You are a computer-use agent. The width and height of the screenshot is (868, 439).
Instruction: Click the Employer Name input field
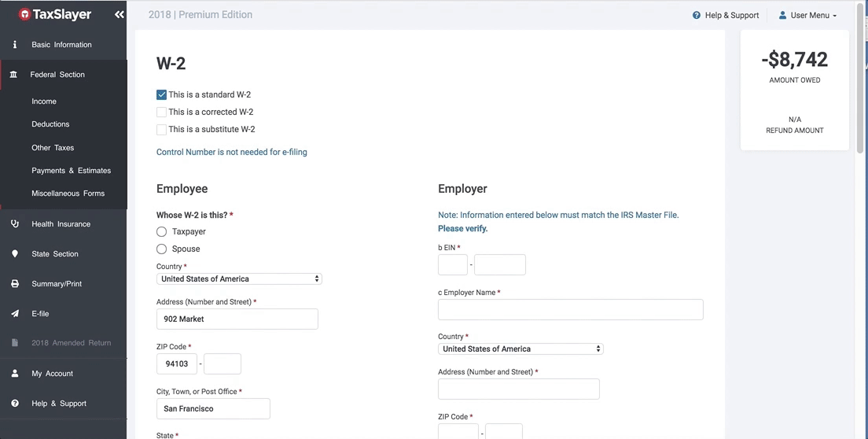pos(570,310)
